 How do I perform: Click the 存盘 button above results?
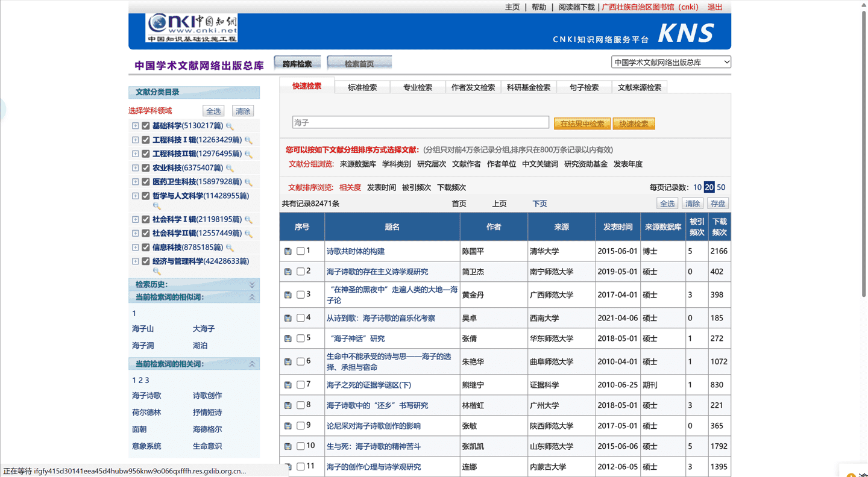[718, 204]
